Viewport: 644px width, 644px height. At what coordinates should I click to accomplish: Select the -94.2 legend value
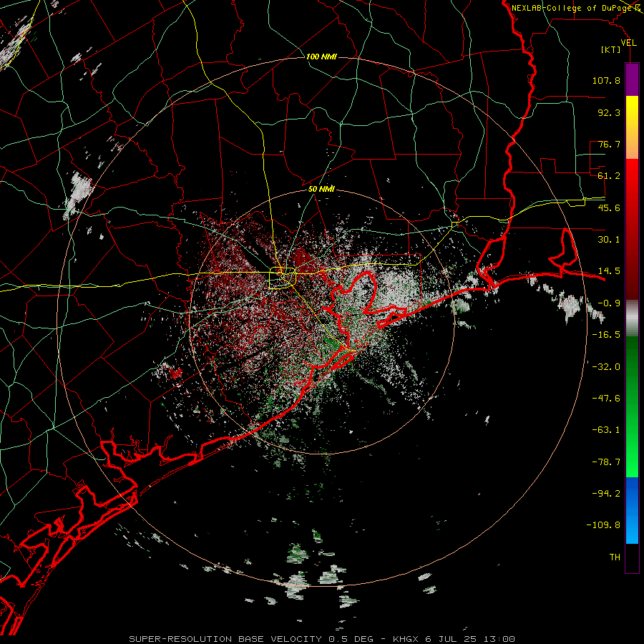click(606, 494)
